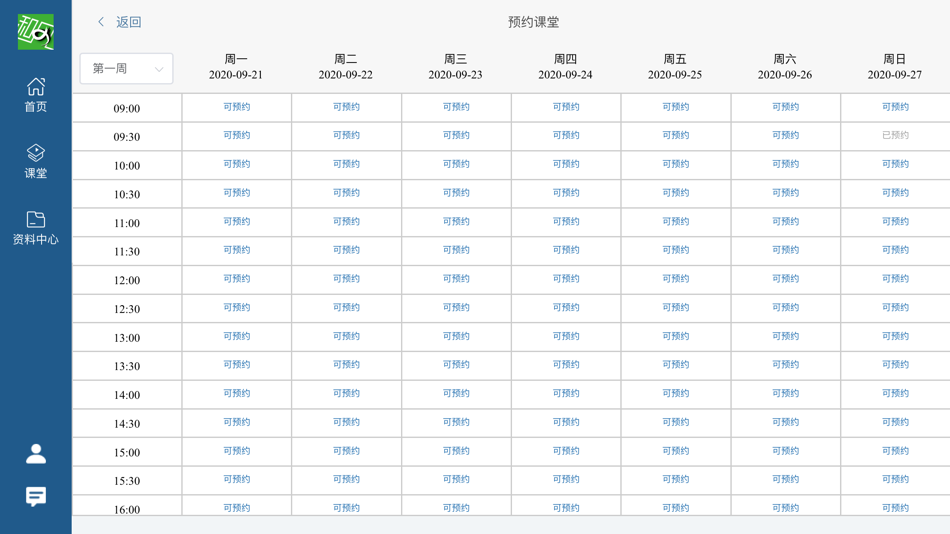The width and height of the screenshot is (950, 534).
Task: Click the 11:30 time row label
Action: coord(127,252)
